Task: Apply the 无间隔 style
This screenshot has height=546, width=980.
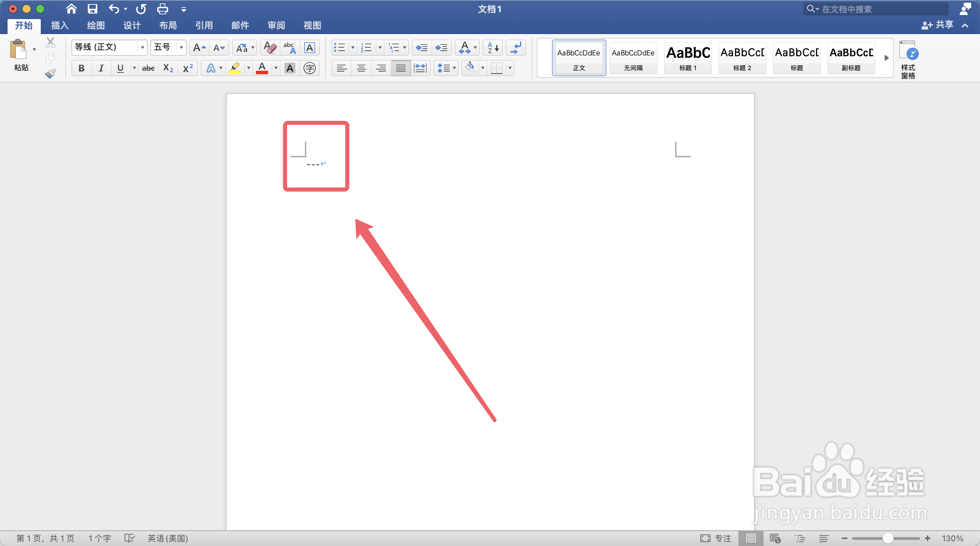Action: 633,58
